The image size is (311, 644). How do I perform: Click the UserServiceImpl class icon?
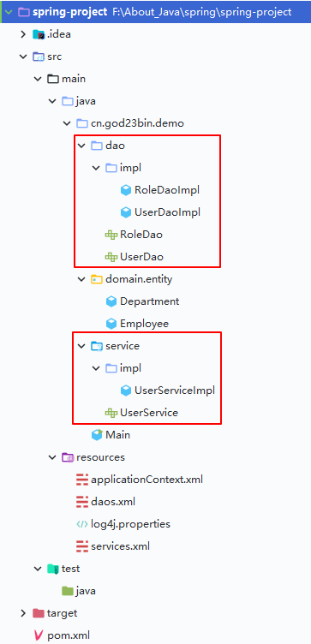[126, 391]
